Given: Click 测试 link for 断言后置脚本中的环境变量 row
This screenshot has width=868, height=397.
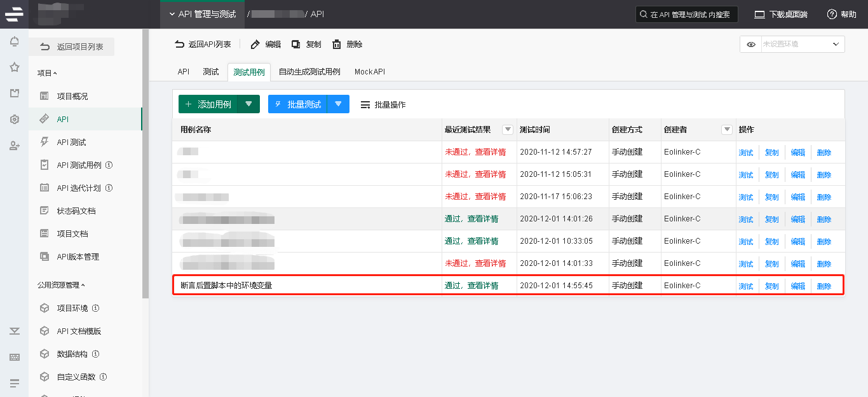Looking at the screenshot, I should point(745,286).
